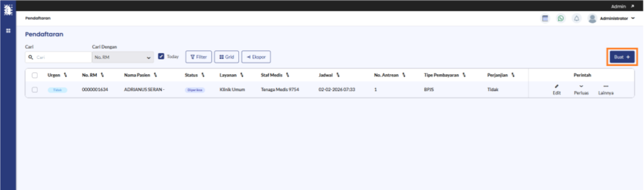The image size is (644, 190).
Task: Tick the select-all checkbox in table header
Action: pos(34,75)
